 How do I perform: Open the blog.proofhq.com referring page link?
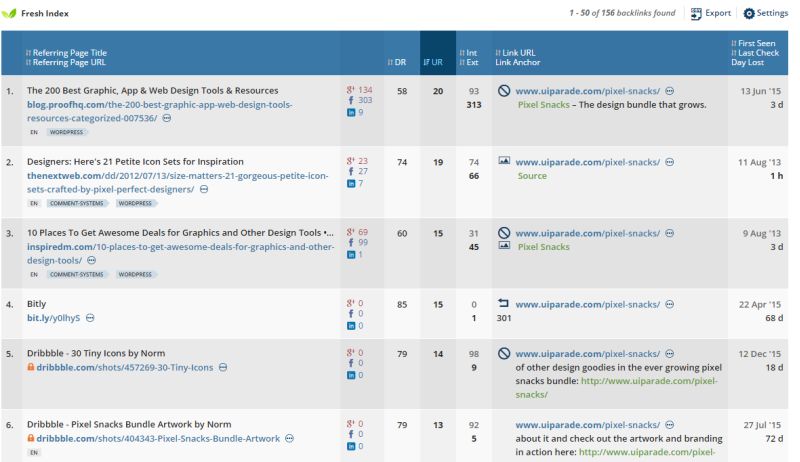tap(160, 111)
